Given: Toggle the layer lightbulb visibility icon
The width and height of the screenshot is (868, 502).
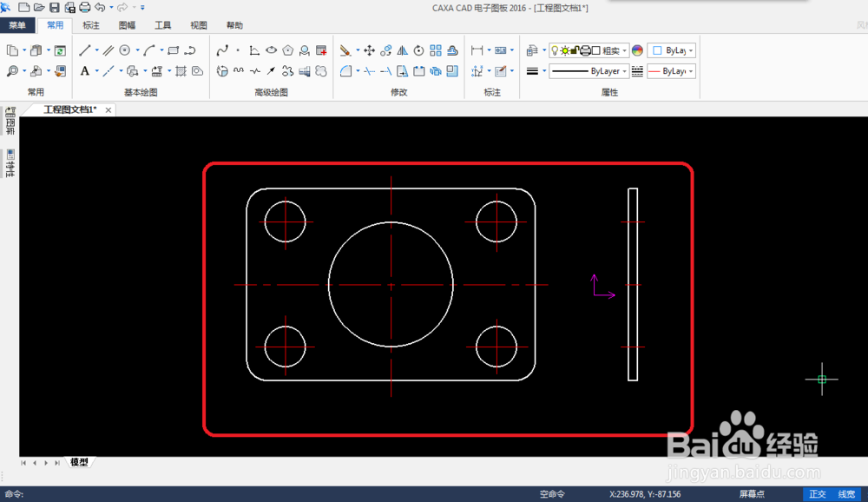Looking at the screenshot, I should [x=555, y=50].
